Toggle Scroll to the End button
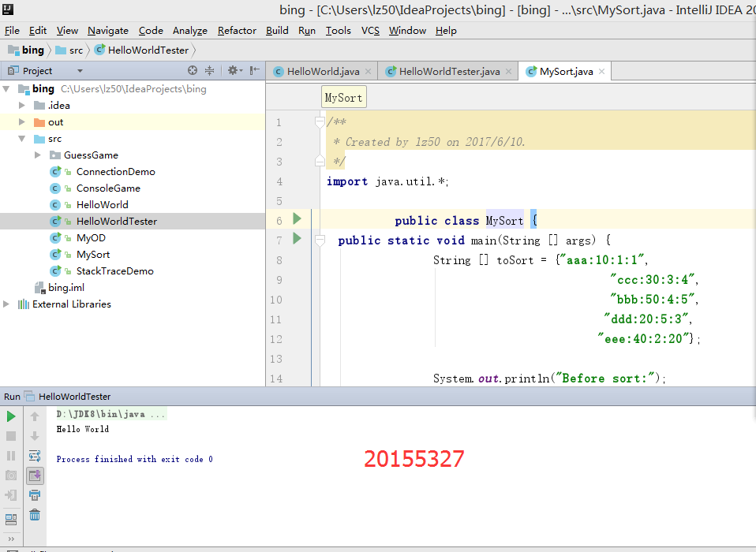Screen dimensions: 756x552 pos(35,476)
